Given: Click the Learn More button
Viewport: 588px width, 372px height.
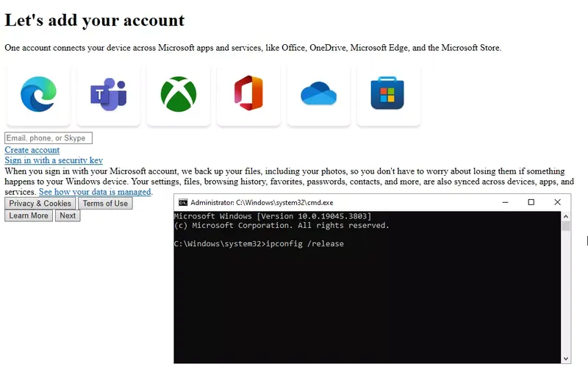Looking at the screenshot, I should 29,215.
